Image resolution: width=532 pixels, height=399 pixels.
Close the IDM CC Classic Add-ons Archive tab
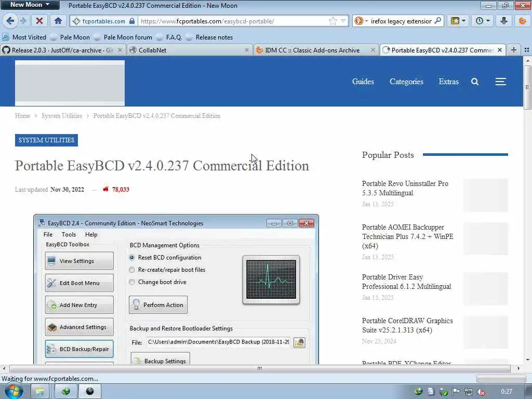point(373,50)
